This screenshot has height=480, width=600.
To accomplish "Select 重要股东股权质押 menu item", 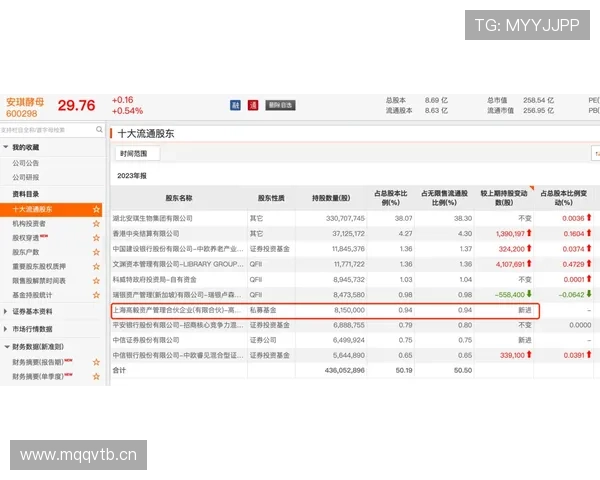I will [x=39, y=266].
